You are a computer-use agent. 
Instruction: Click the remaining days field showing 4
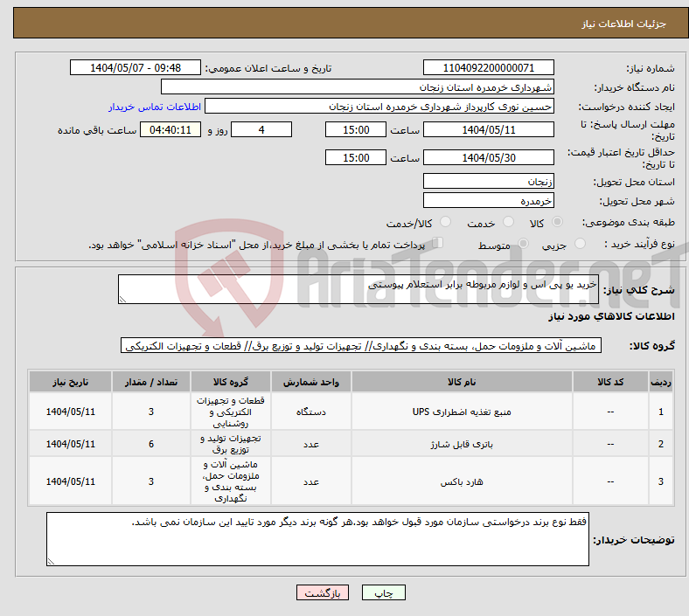(x=261, y=130)
